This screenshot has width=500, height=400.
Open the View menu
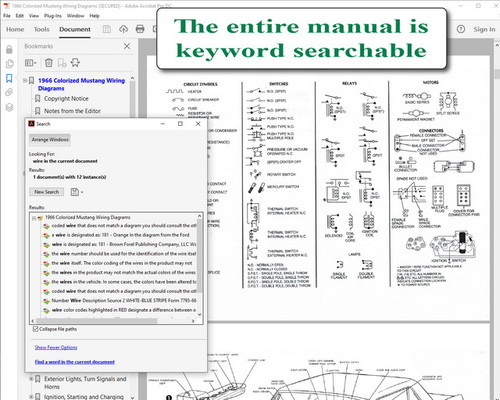pyautogui.click(x=34, y=16)
